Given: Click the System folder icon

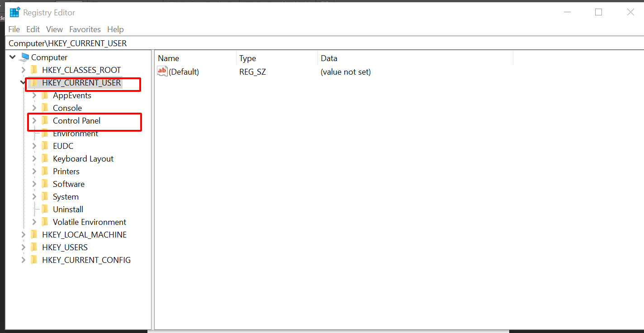Looking at the screenshot, I should 44,196.
